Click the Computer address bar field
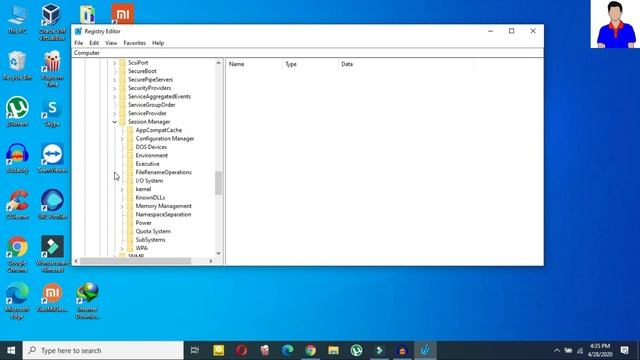This screenshot has width=640, height=360. pos(307,53)
